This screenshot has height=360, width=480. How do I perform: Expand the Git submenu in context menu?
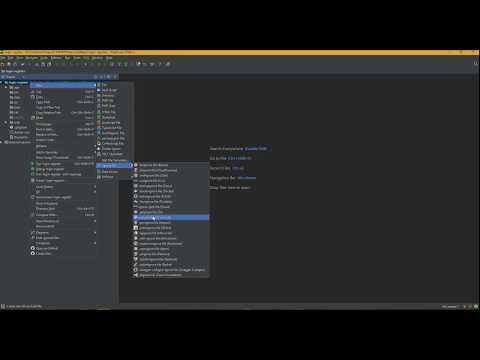pos(63,192)
